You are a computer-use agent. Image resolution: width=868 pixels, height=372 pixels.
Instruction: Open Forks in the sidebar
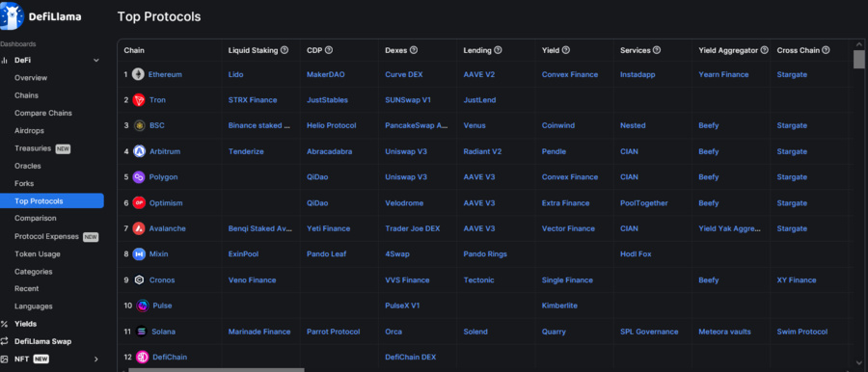[x=24, y=183]
